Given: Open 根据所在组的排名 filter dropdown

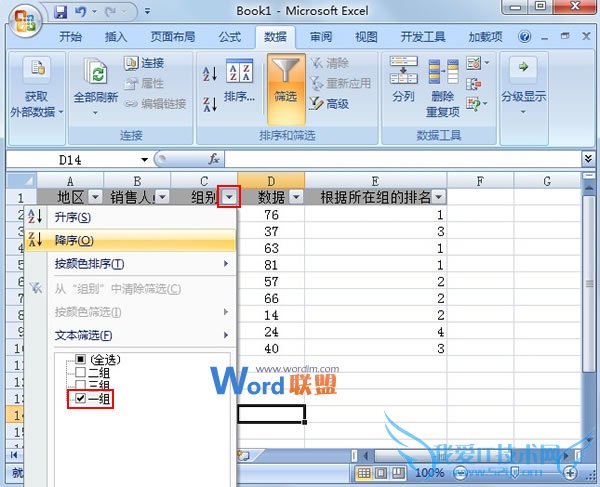Looking at the screenshot, I should click(x=439, y=197).
